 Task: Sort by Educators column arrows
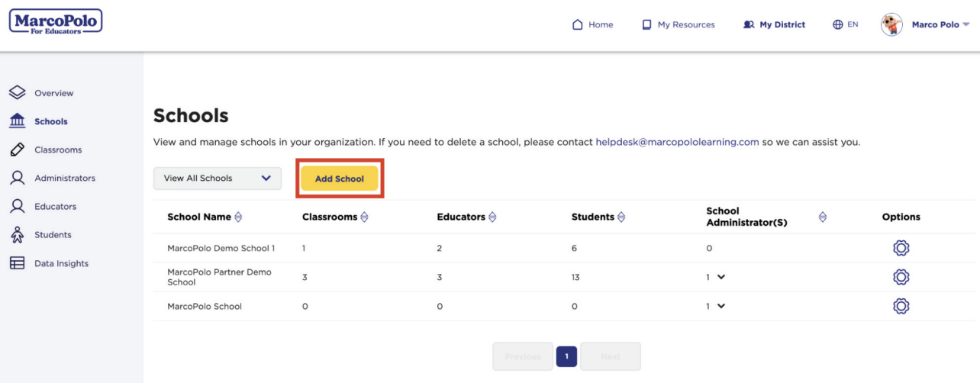(x=492, y=217)
